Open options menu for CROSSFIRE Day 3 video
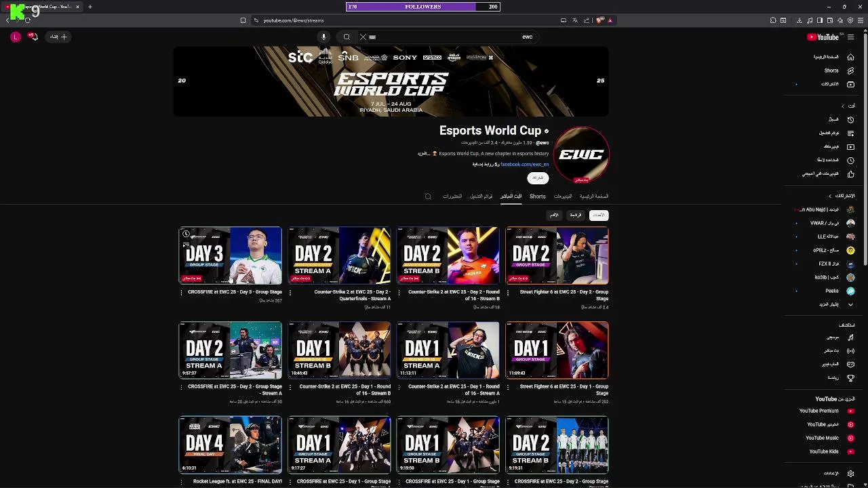 [x=181, y=293]
